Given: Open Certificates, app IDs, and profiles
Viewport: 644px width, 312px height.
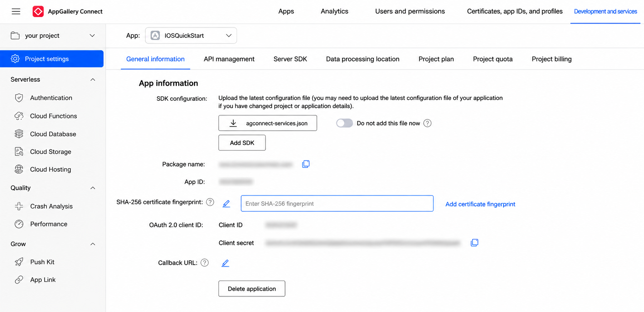Looking at the screenshot, I should pyautogui.click(x=515, y=11).
